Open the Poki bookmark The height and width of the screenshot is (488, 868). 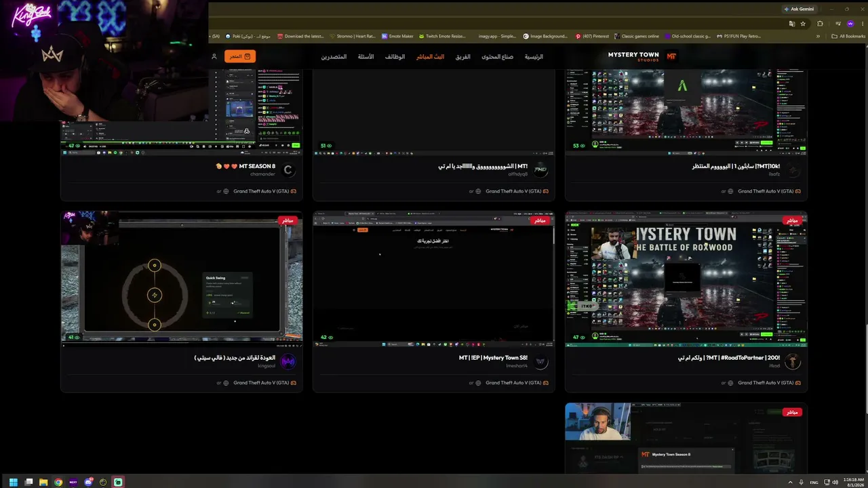[248, 36]
